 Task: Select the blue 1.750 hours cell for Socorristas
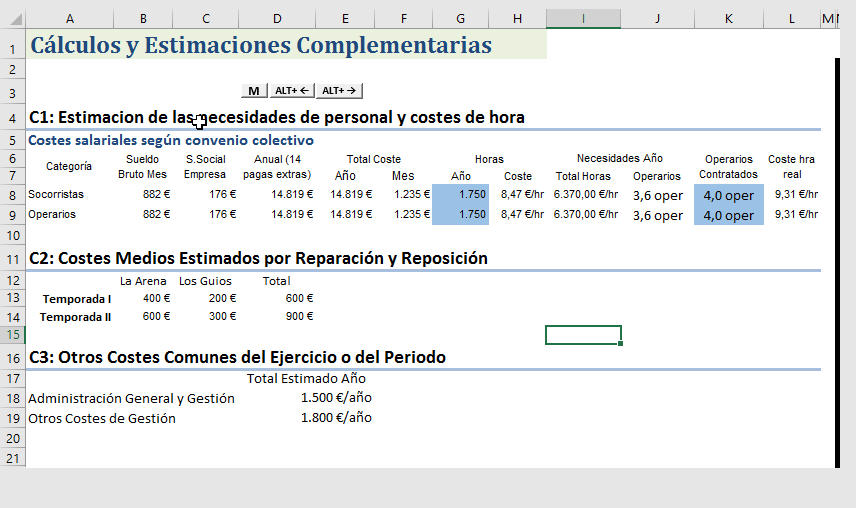[x=460, y=194]
